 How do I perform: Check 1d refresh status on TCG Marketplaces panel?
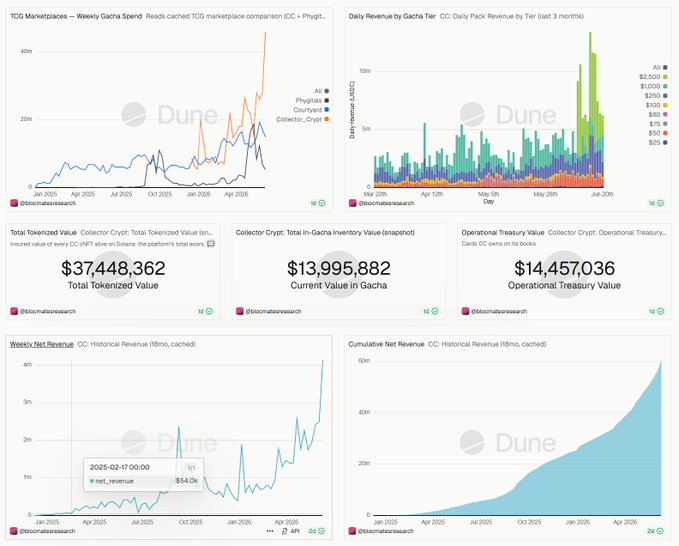click(318, 203)
